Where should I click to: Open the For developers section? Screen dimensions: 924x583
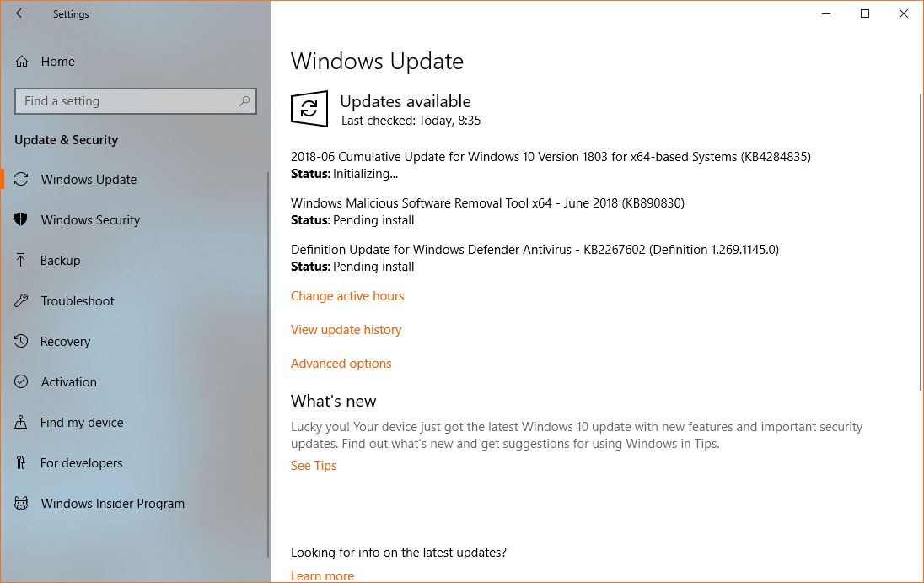[x=81, y=462]
